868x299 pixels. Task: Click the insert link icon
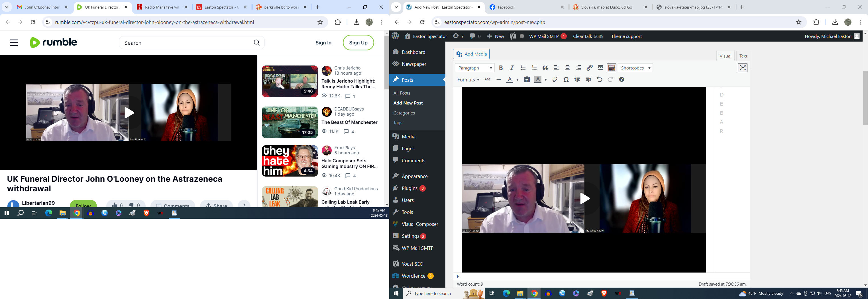[x=589, y=68]
